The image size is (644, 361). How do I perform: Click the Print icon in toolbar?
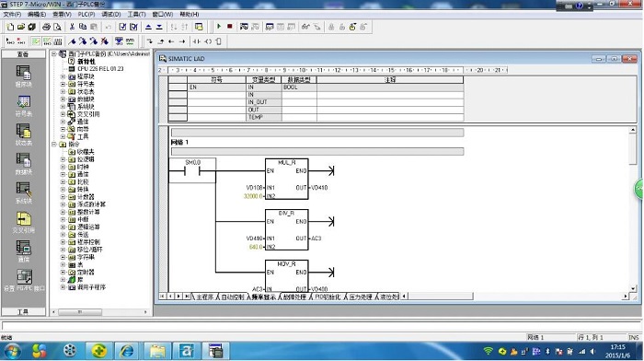(x=46, y=27)
